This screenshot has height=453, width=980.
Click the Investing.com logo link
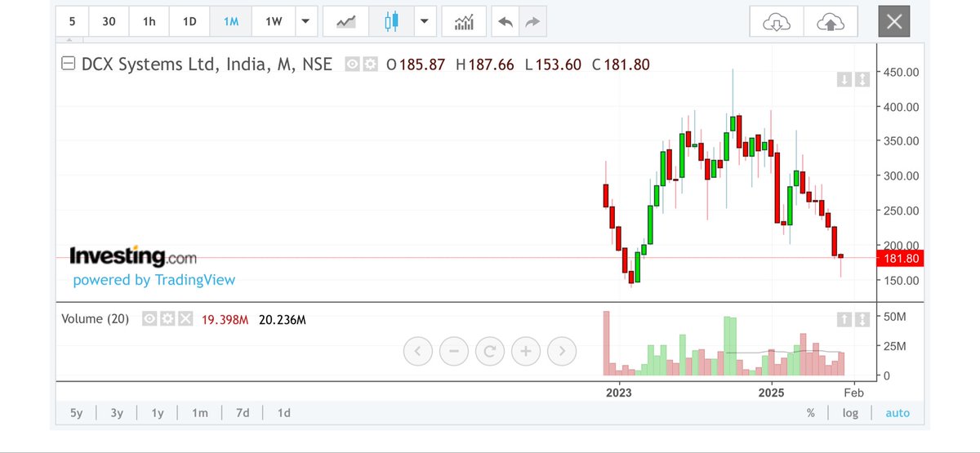(133, 257)
